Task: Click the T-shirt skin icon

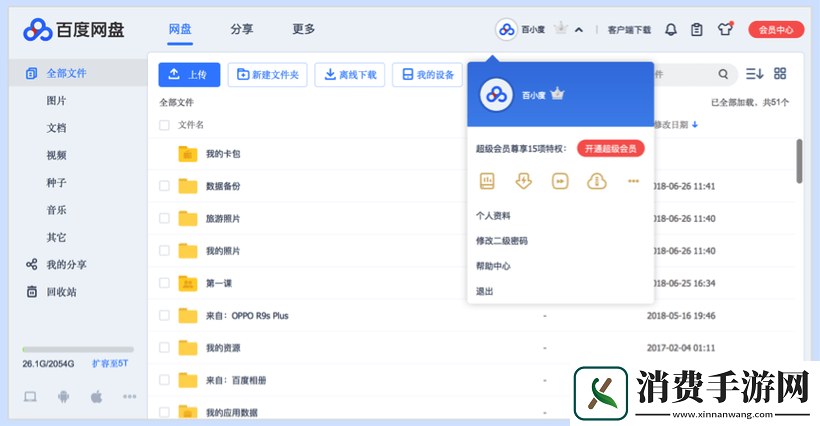Action: coord(725,29)
